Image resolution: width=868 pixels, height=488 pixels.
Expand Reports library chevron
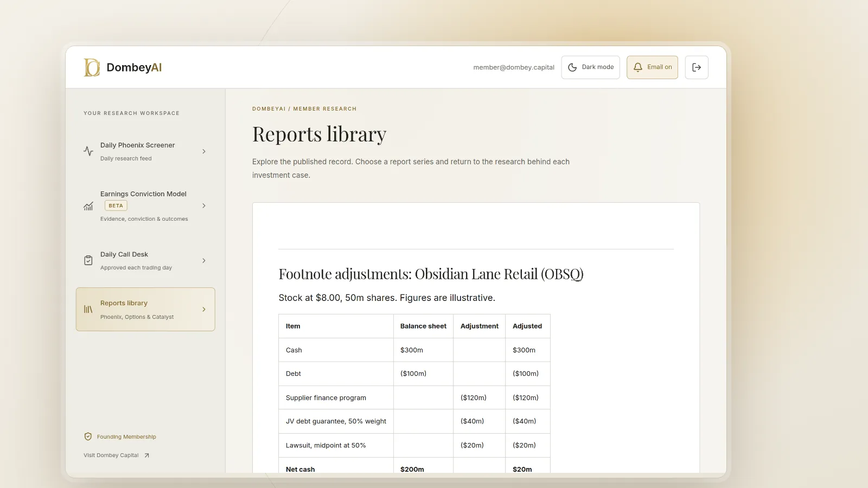tap(204, 309)
